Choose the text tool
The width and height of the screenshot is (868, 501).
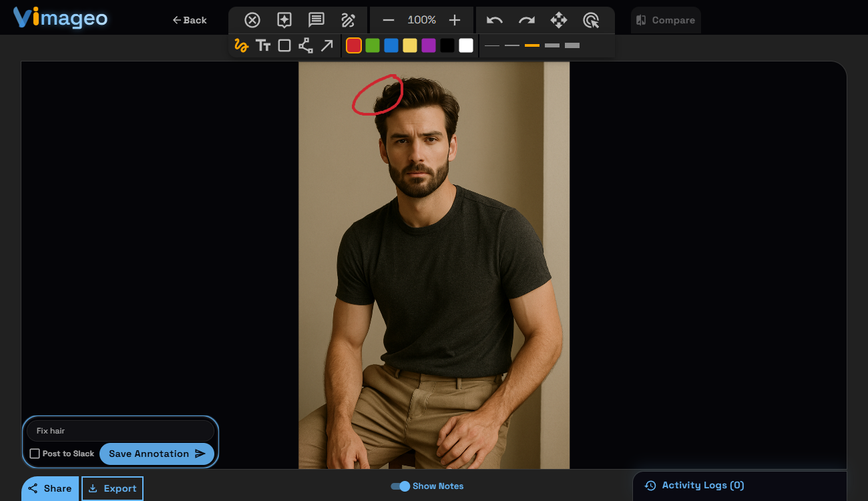coord(263,45)
